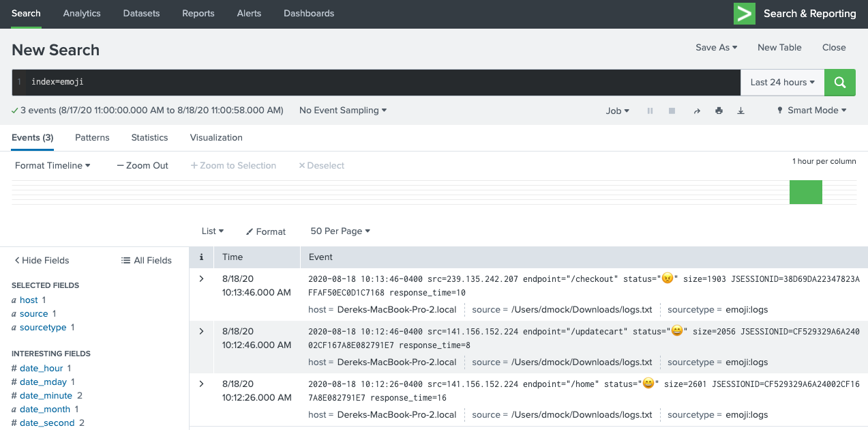Open the Last 24 hours time picker
This screenshot has height=430, width=868.
(x=782, y=83)
